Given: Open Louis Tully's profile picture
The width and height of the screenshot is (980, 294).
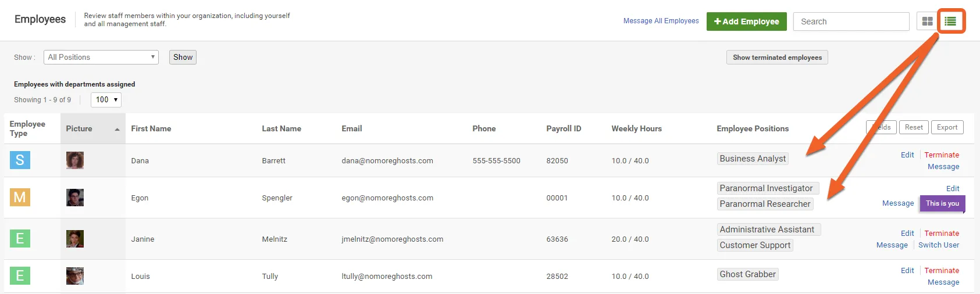Looking at the screenshot, I should tap(75, 276).
